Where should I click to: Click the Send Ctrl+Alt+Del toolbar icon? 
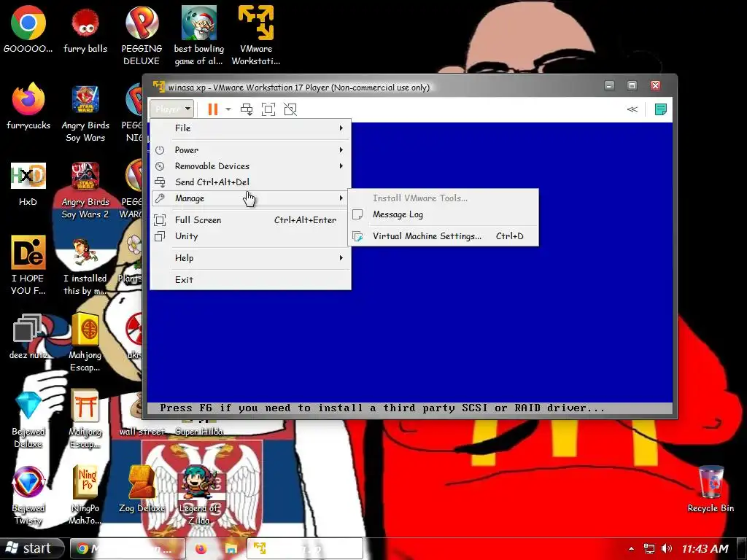247,109
